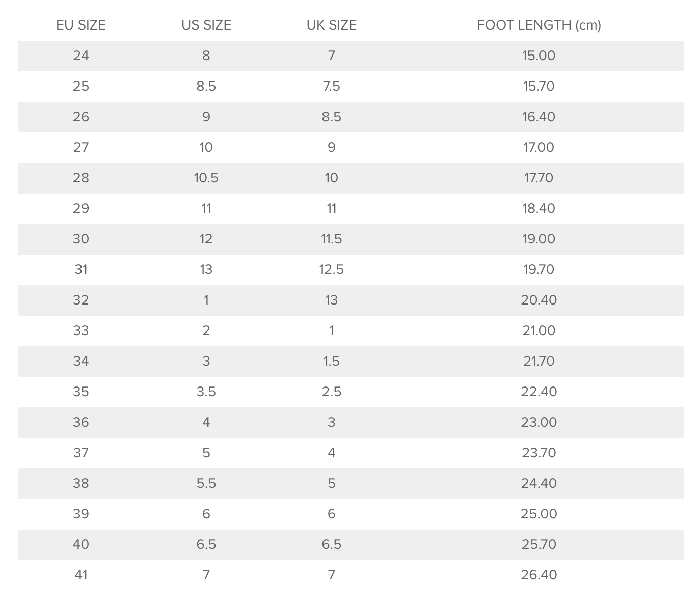
Task: Select the US size 8.5 cell
Action: tap(206, 86)
